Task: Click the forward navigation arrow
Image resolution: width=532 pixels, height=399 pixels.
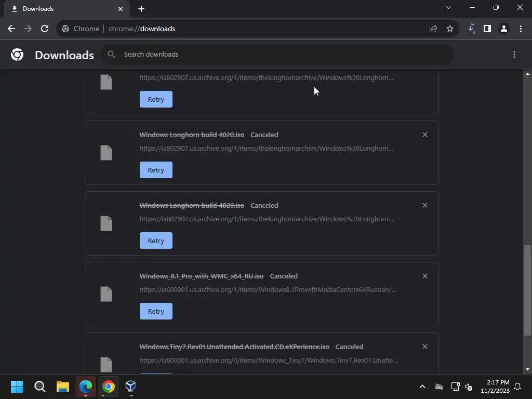Action: coord(28,29)
